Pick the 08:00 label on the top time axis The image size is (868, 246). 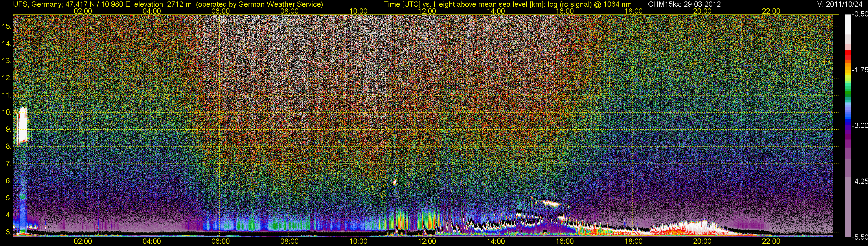289,11
